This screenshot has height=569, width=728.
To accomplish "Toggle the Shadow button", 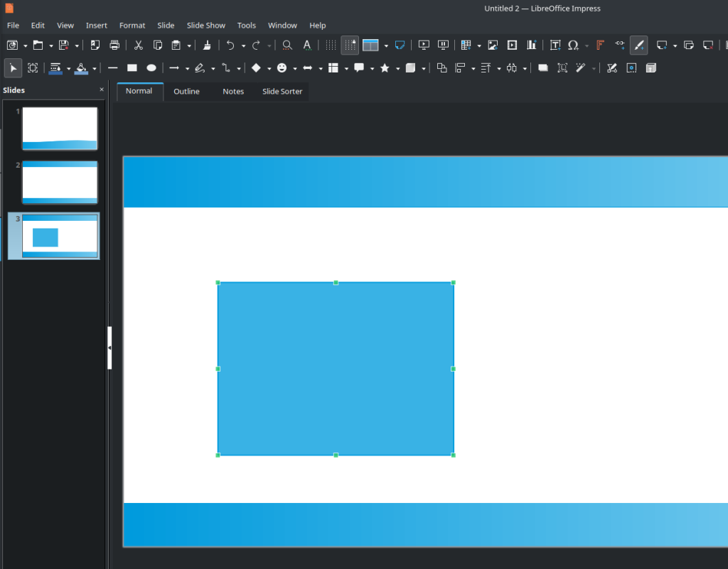I will pos(543,68).
